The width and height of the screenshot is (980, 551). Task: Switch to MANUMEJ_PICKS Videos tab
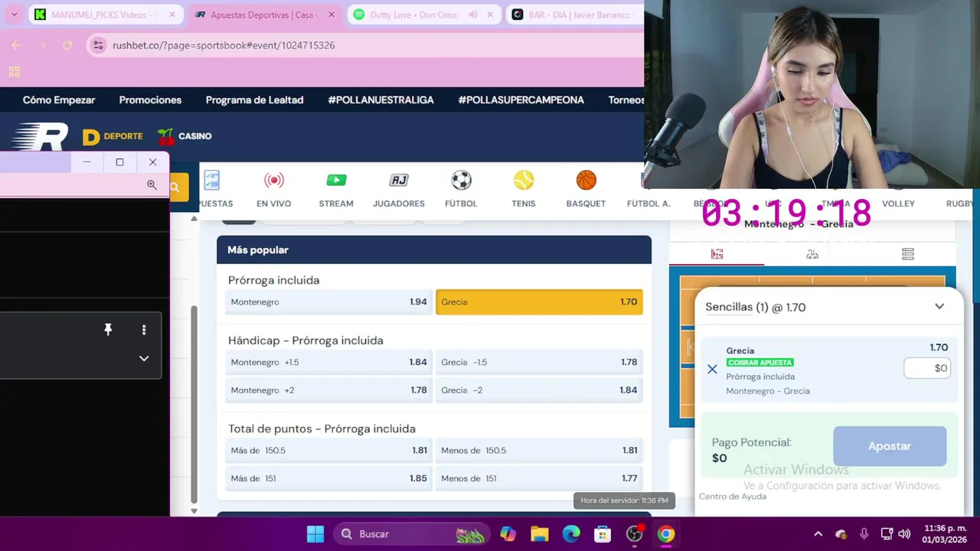tap(104, 15)
